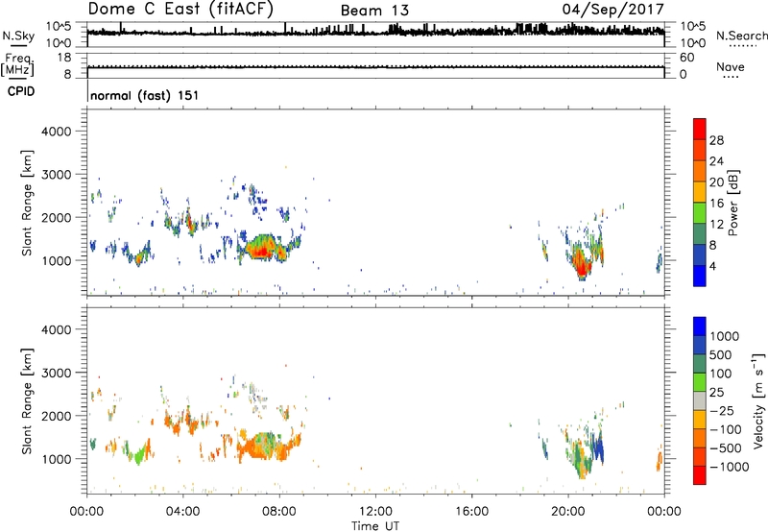Click the 'N.Search' legend label
The height and width of the screenshot is (532, 768).
[x=741, y=36]
